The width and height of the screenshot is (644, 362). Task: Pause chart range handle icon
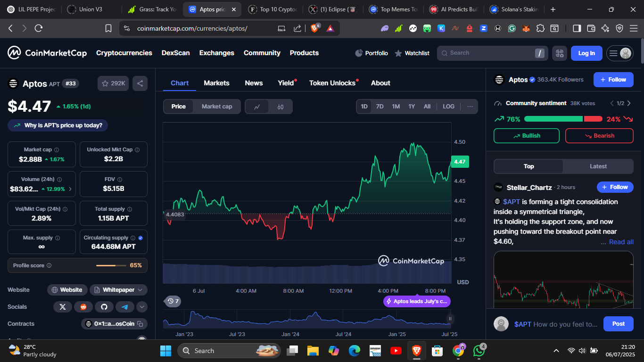(450, 319)
